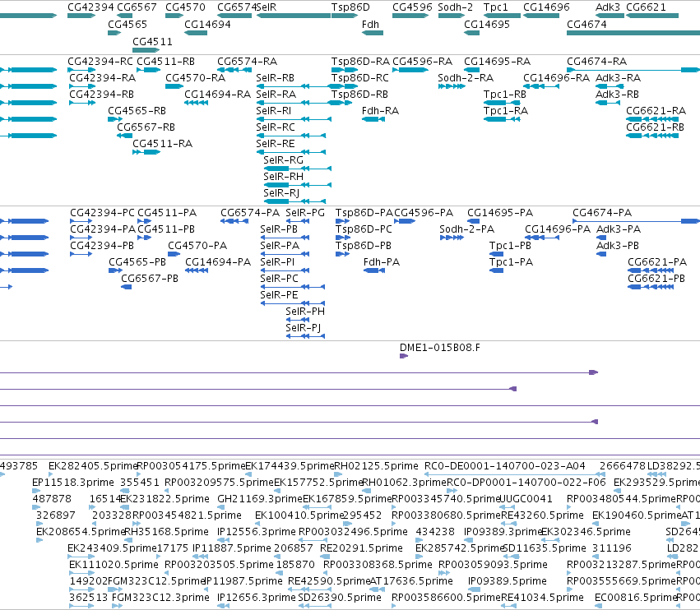700x610 pixels.
Task: Click the IP09389.5prime EST label
Action: 508,581
